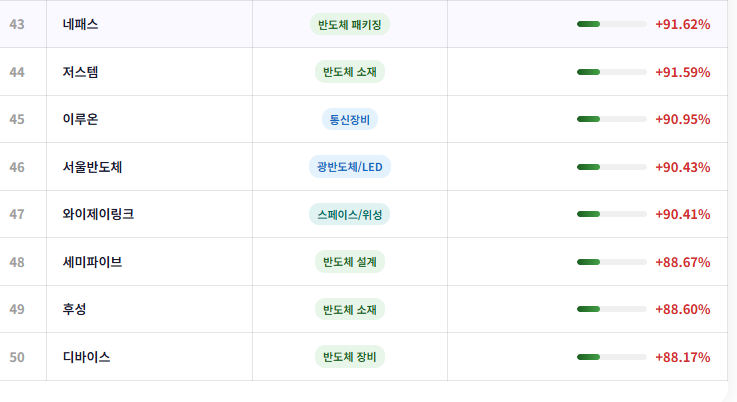Image resolution: width=737 pixels, height=402 pixels.
Task: Click the 통신장비 sector tag
Action: tap(350, 119)
